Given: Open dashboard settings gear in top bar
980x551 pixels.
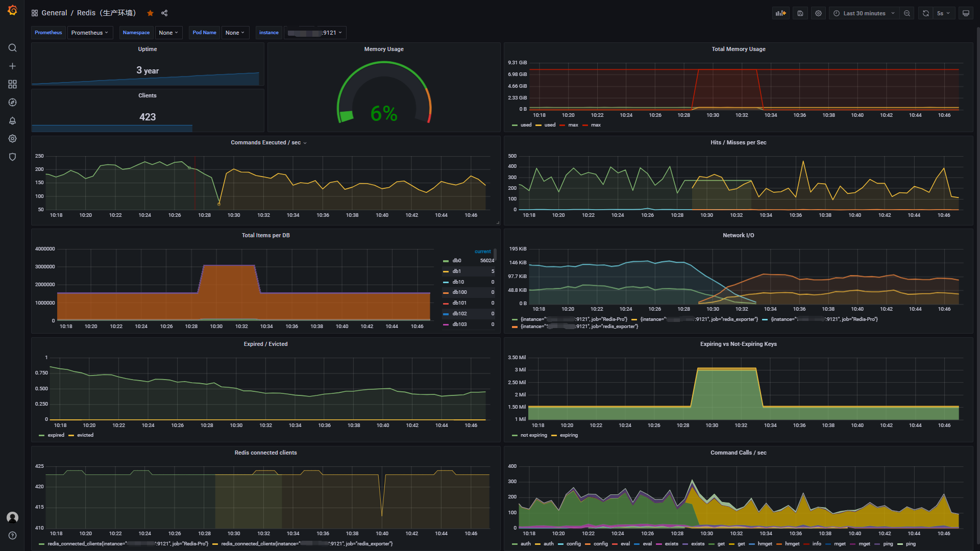Looking at the screenshot, I should pyautogui.click(x=818, y=13).
